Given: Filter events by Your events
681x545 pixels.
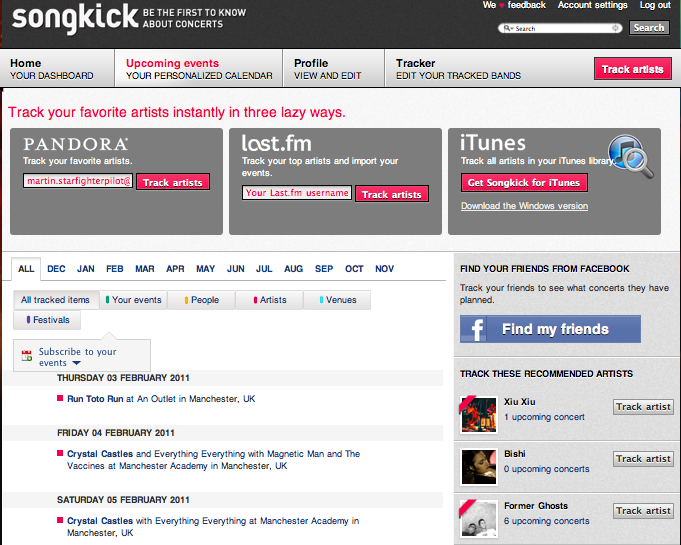Looking at the screenshot, I should click(133, 300).
